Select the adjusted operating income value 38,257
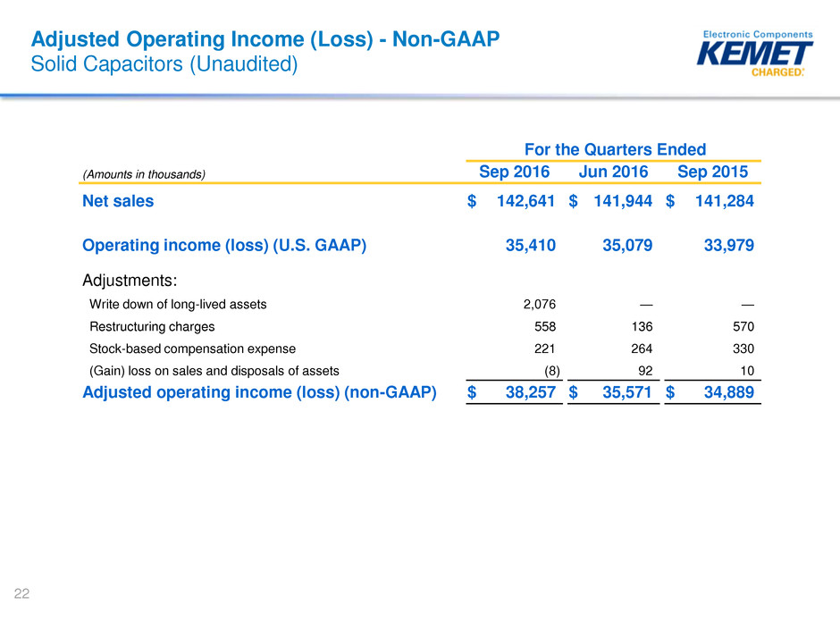The height and width of the screenshot is (630, 840). [525, 392]
